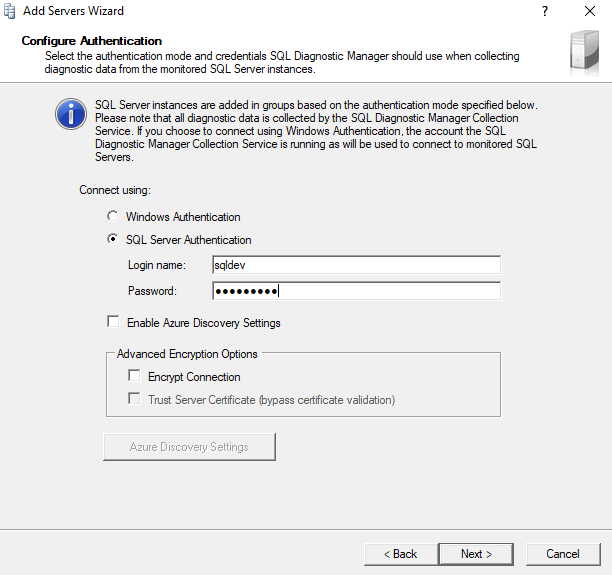Click the Azure Discovery Settings button

189,447
